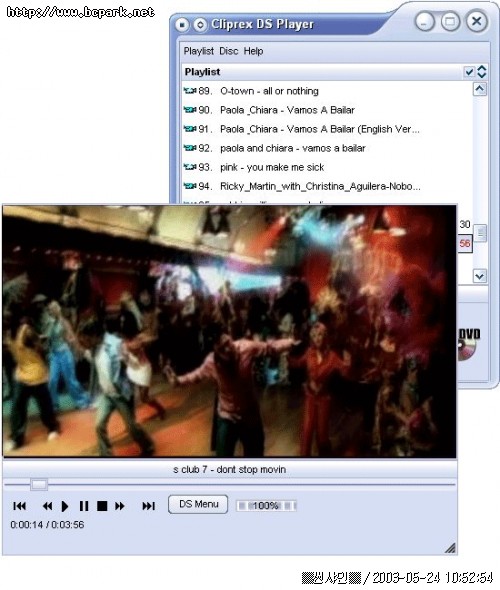The height and width of the screenshot is (590, 500).
Task: Stop the video playback
Action: tap(102, 506)
